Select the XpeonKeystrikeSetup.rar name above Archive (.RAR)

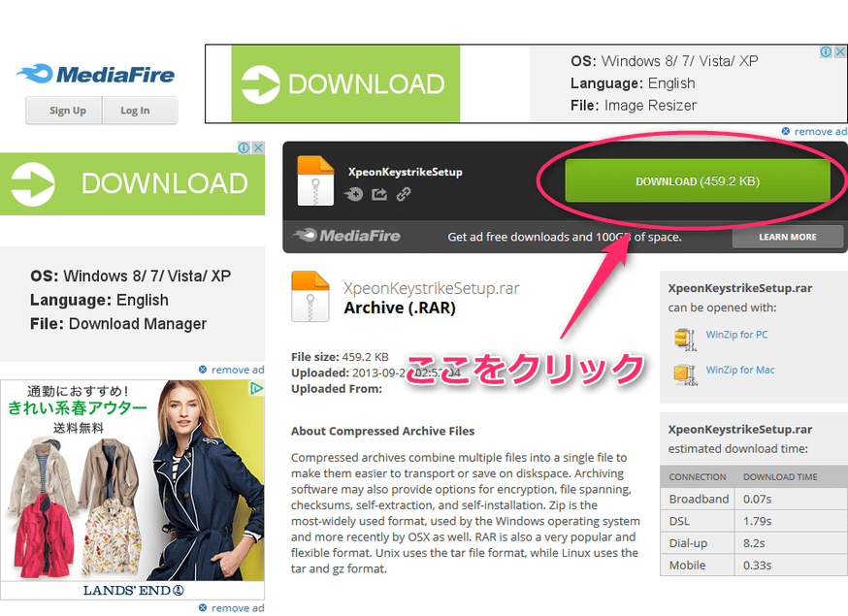click(432, 288)
